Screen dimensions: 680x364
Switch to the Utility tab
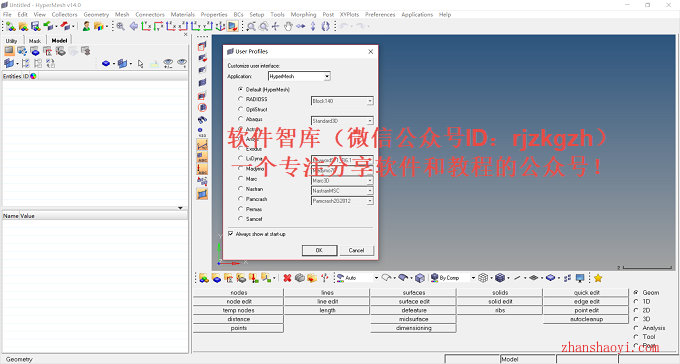11,41
